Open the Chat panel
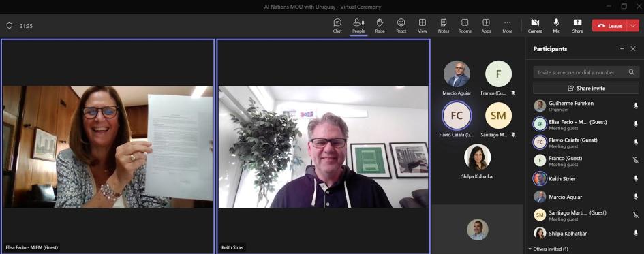The image size is (644, 254). pyautogui.click(x=337, y=26)
